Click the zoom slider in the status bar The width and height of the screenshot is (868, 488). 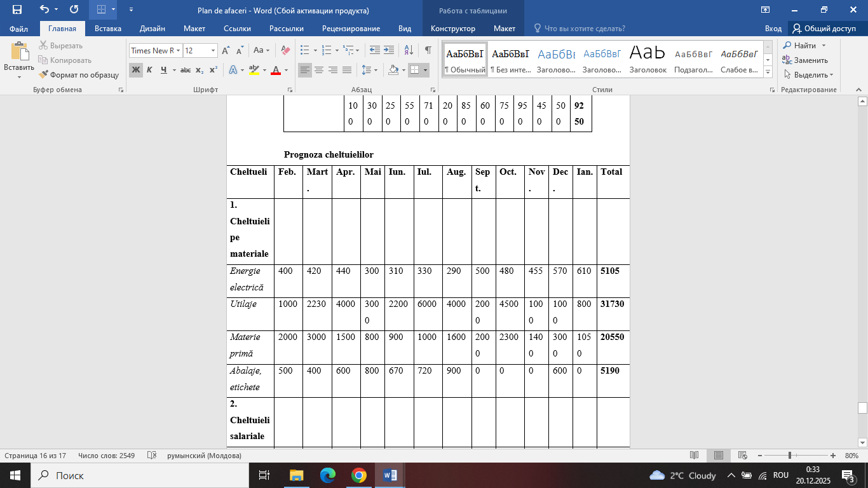click(x=790, y=456)
